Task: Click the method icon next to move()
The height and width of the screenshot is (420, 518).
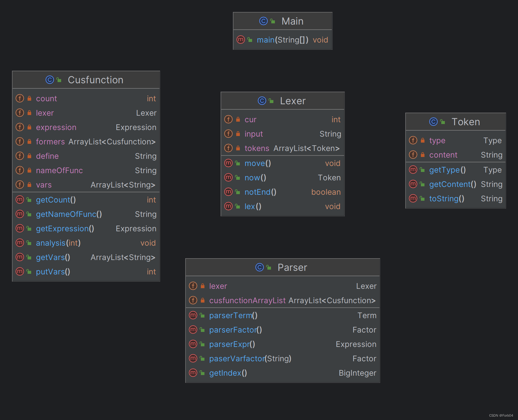Action: click(x=228, y=163)
